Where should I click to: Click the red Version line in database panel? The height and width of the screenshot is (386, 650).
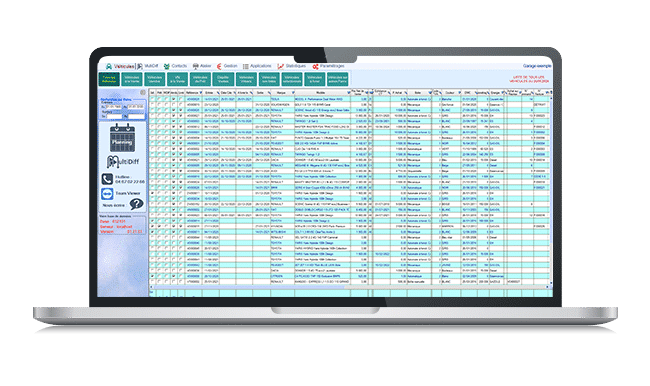[121, 232]
